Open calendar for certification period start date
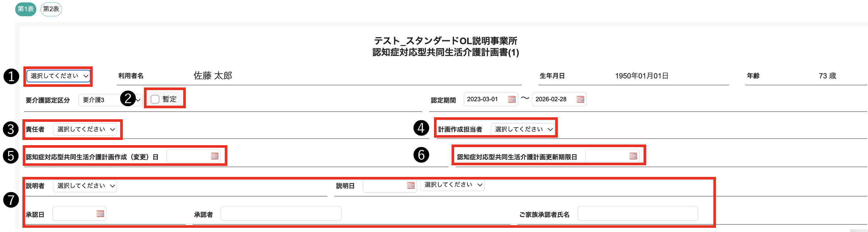Viewport: 868px width, 232px height. [x=512, y=99]
